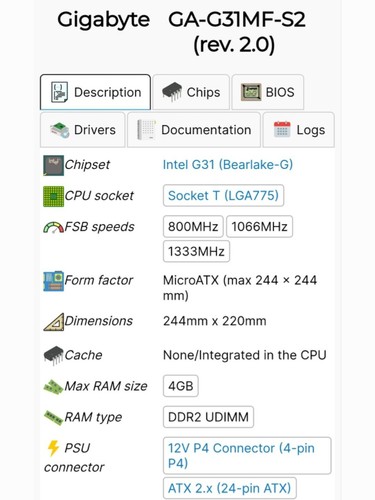Click the RAM type stick icon
Viewport: 375px width, 500px height.
53,418
